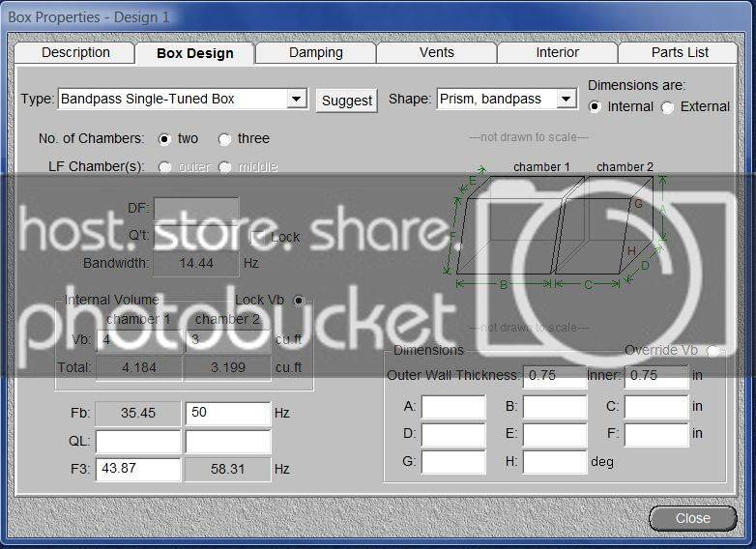Choose outer LF chamber radio
Image resolution: width=756 pixels, height=549 pixels.
pos(165,167)
